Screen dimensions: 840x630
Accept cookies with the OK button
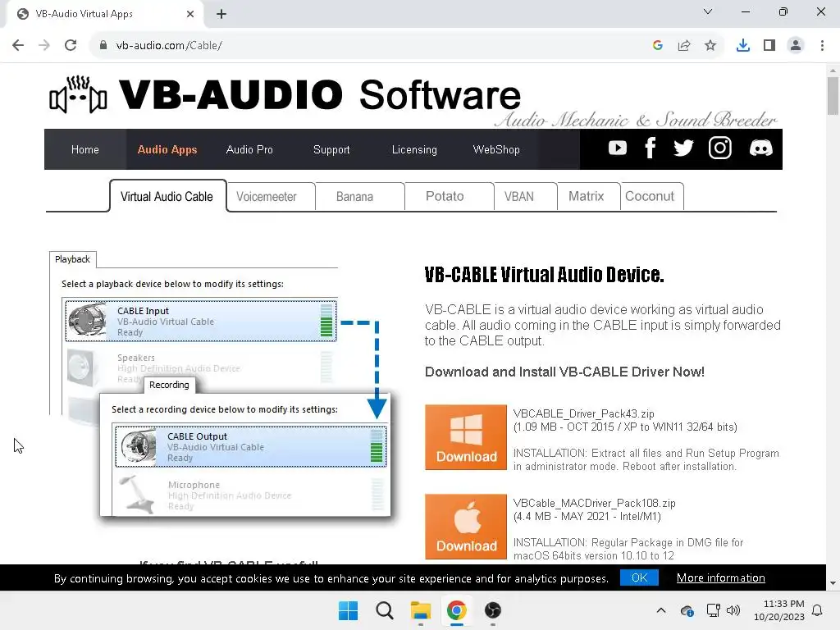639,577
